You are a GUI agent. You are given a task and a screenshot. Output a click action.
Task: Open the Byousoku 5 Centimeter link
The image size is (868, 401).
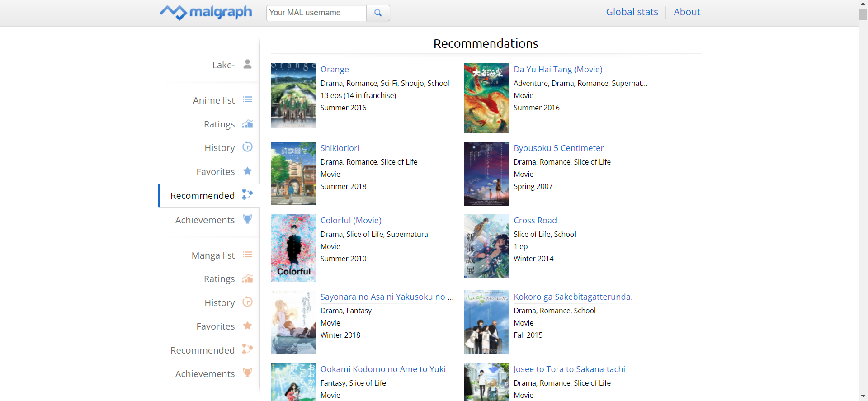click(x=559, y=148)
